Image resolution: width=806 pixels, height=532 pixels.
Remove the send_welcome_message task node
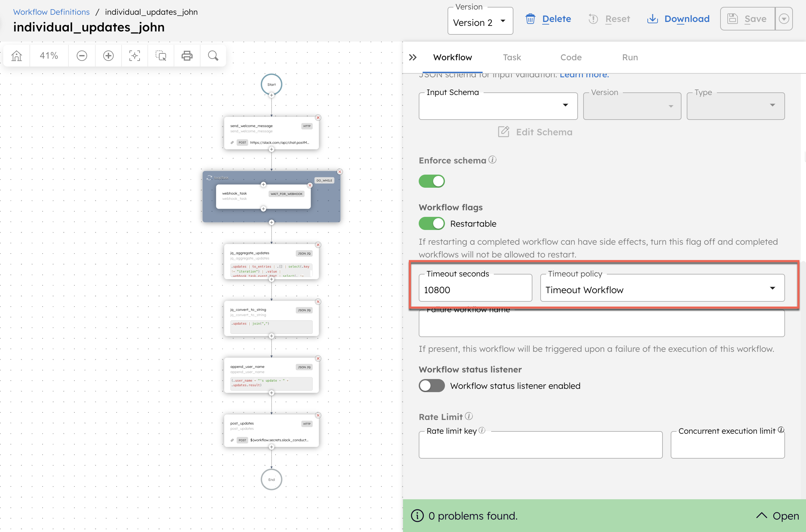click(318, 118)
